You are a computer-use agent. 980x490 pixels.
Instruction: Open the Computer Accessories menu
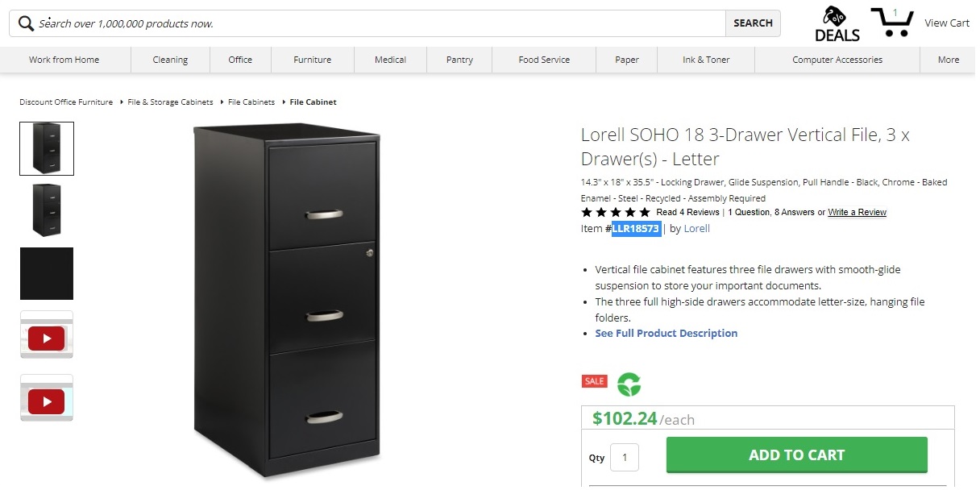837,60
